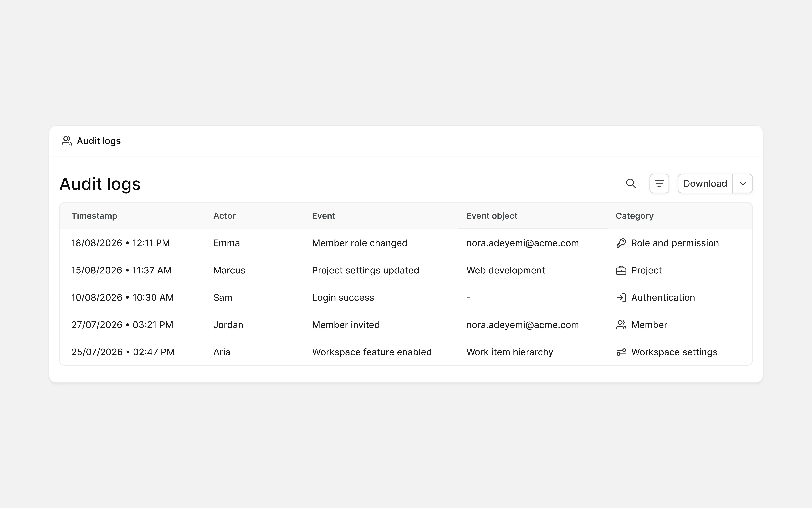Click actor Sam
812x508 pixels.
[x=223, y=297]
